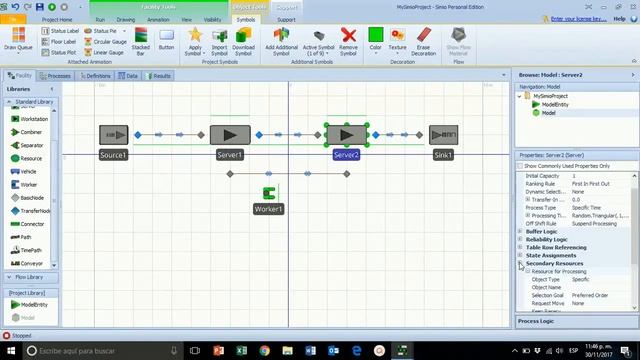Open the Project Home ribbon tab

pyautogui.click(x=57, y=20)
